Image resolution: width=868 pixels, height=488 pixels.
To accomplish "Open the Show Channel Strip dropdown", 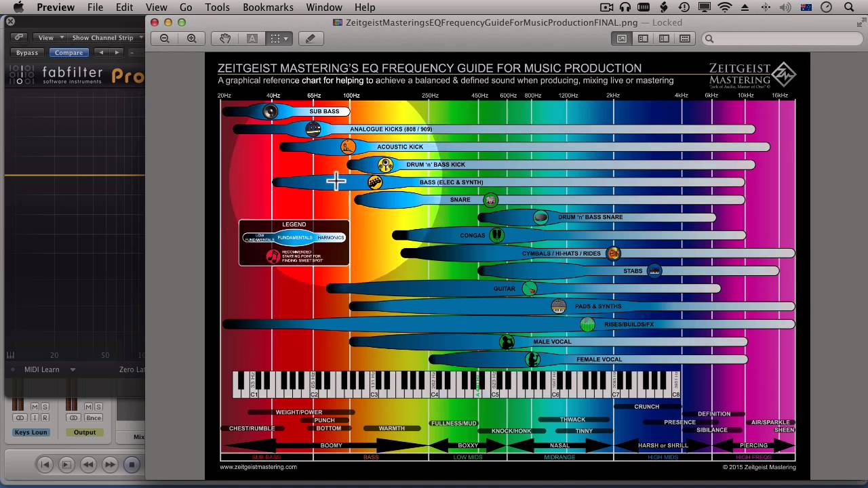I will (x=107, y=37).
